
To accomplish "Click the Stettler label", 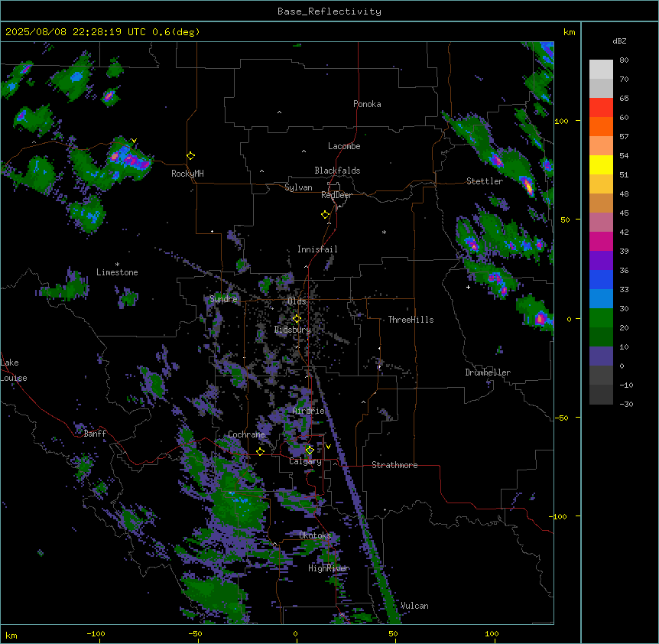I will tap(485, 181).
